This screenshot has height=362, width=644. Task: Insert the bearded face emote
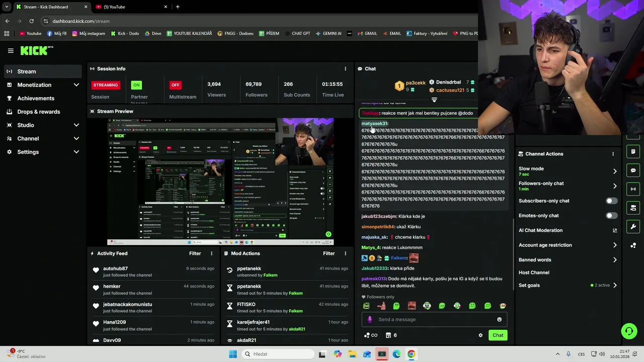(x=412, y=306)
